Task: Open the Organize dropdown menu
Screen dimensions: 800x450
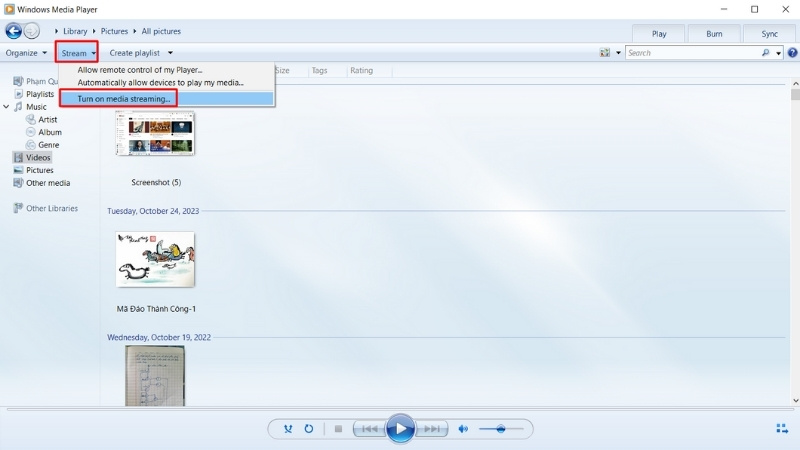Action: tap(26, 53)
